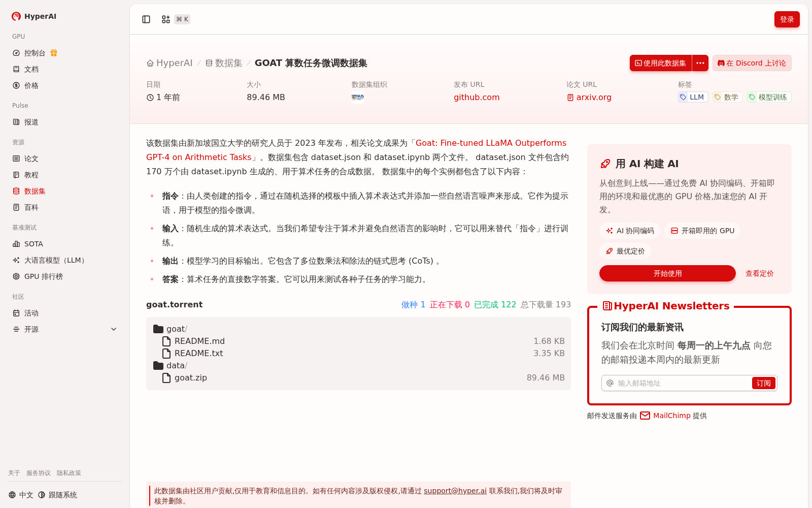Open the 关于 footer link
812x508 pixels.
pos(14,473)
